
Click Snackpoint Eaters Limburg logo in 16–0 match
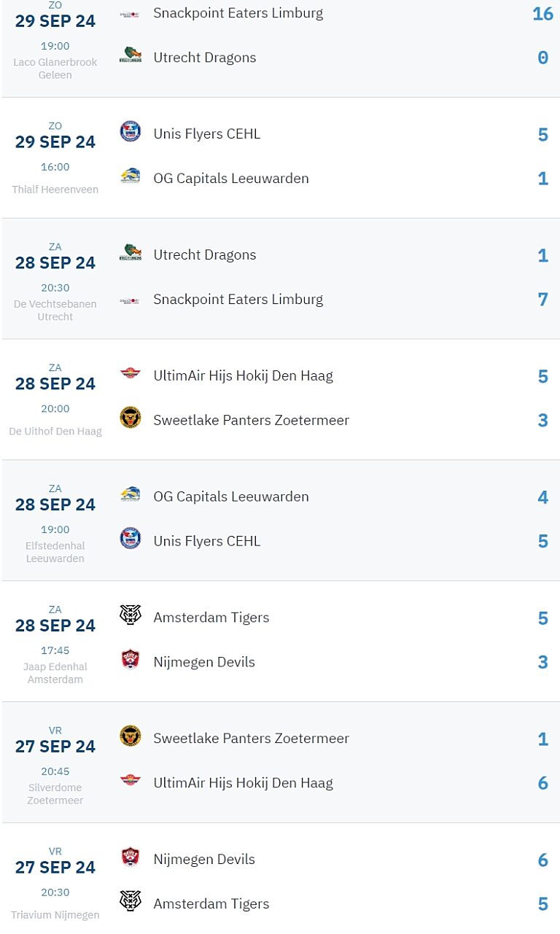point(130,13)
